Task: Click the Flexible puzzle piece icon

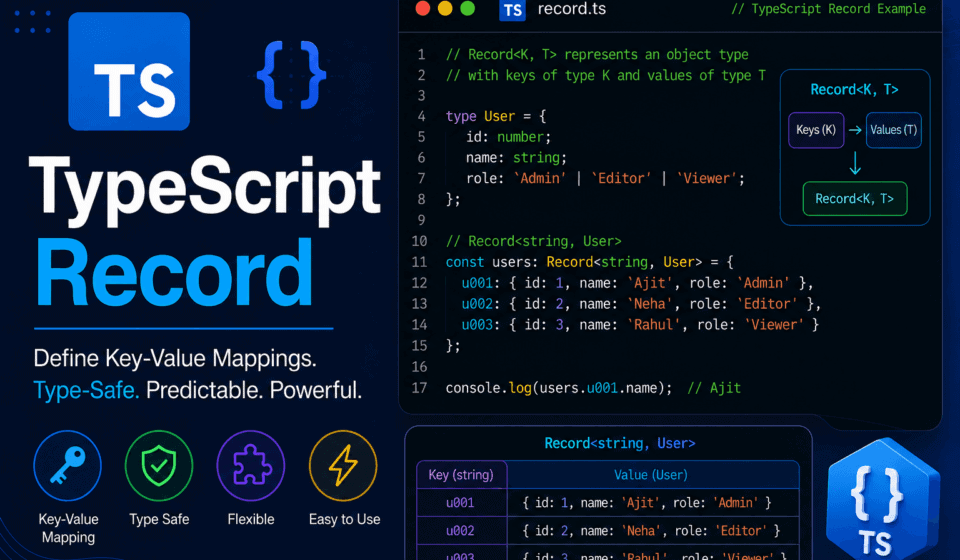Action: tap(251, 466)
